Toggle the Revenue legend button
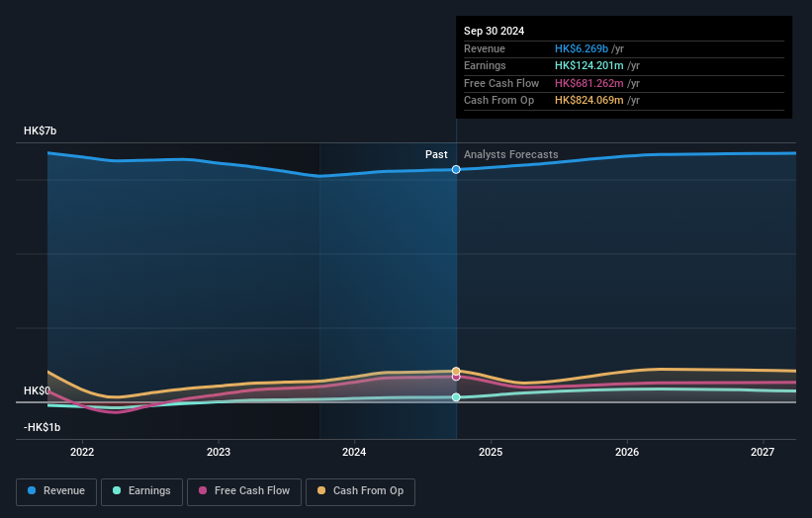 56,491
